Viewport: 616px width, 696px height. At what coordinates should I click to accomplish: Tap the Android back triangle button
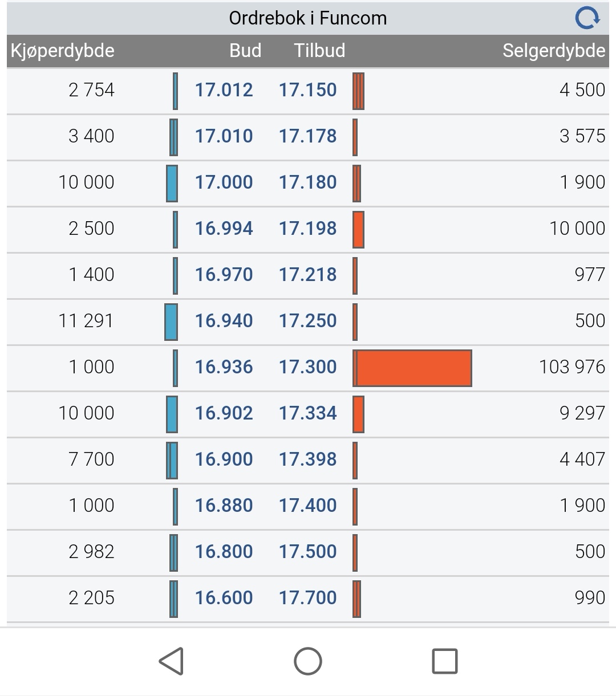tap(171, 661)
